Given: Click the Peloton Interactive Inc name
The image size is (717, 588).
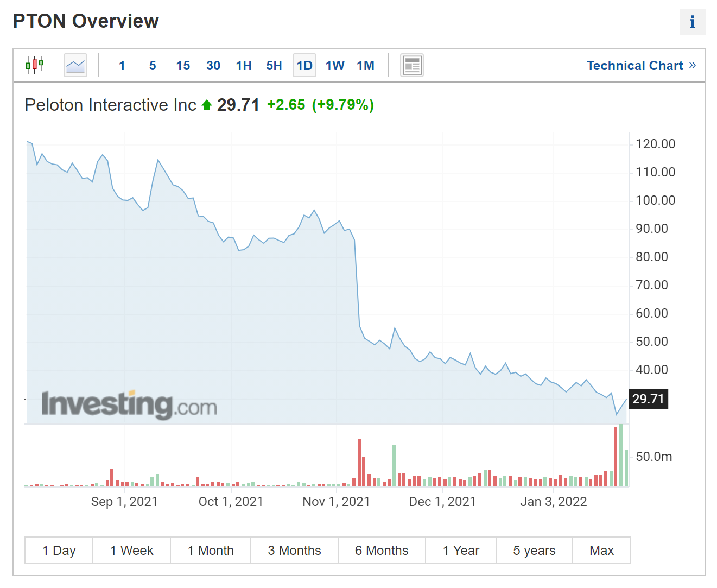Looking at the screenshot, I should click(111, 105).
